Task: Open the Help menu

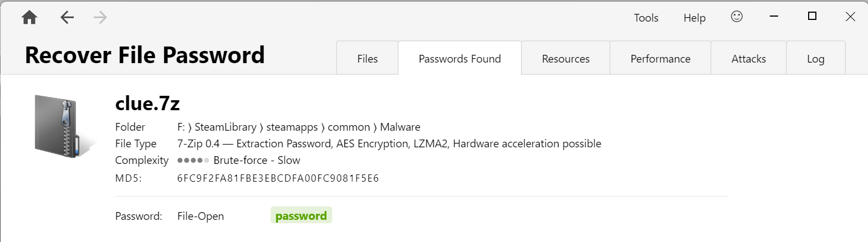Action: 694,18
